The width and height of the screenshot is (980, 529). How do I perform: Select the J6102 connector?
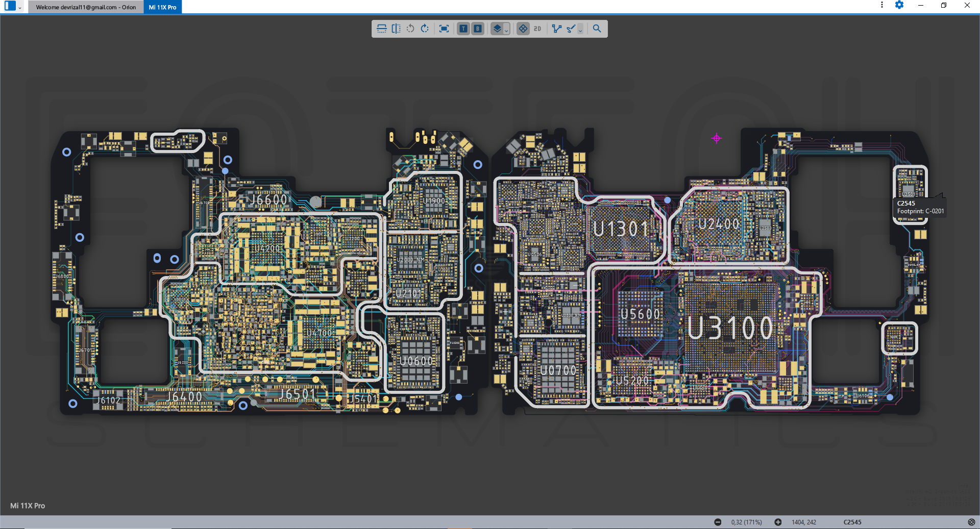pos(109,400)
